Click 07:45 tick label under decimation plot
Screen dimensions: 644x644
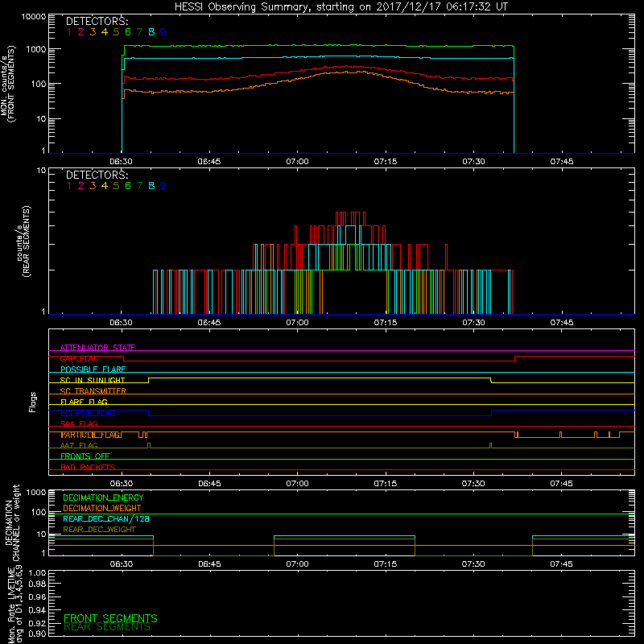(561, 564)
